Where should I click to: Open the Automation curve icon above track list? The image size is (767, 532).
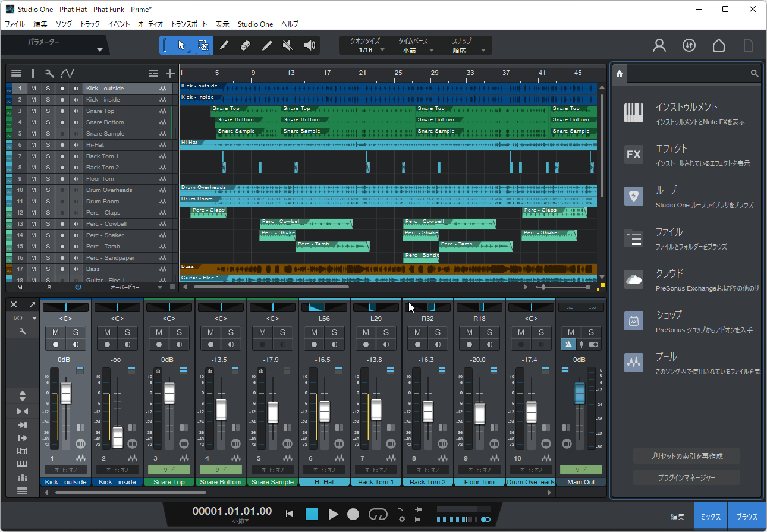68,73
